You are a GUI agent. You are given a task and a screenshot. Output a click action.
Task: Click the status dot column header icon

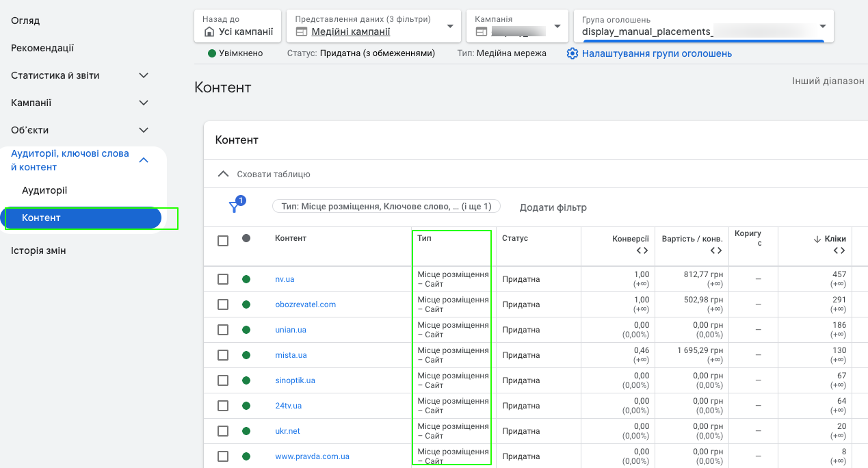(x=246, y=238)
